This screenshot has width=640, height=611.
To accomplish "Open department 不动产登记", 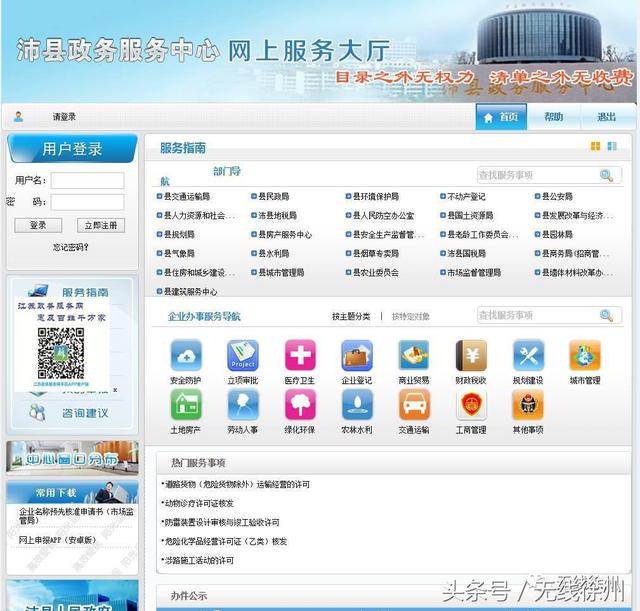I will tap(466, 197).
